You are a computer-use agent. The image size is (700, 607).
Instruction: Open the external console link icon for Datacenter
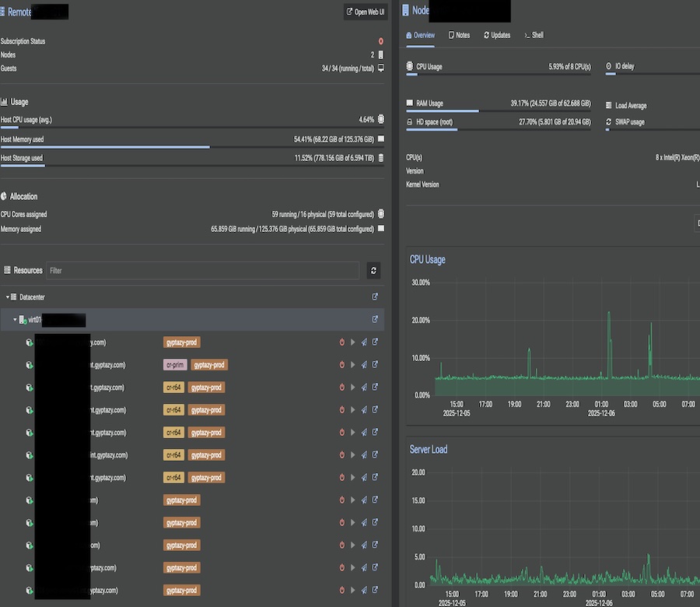[374, 296]
